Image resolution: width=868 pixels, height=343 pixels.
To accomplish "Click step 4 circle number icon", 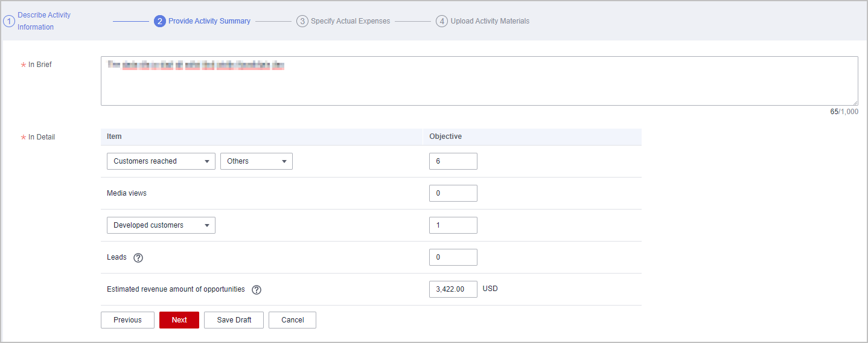I will pyautogui.click(x=442, y=21).
